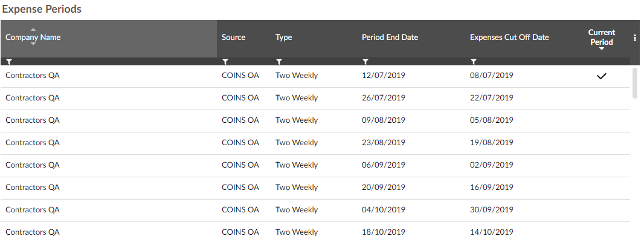Select the row with period end 26/07/2019
644x242 pixels.
315,99
